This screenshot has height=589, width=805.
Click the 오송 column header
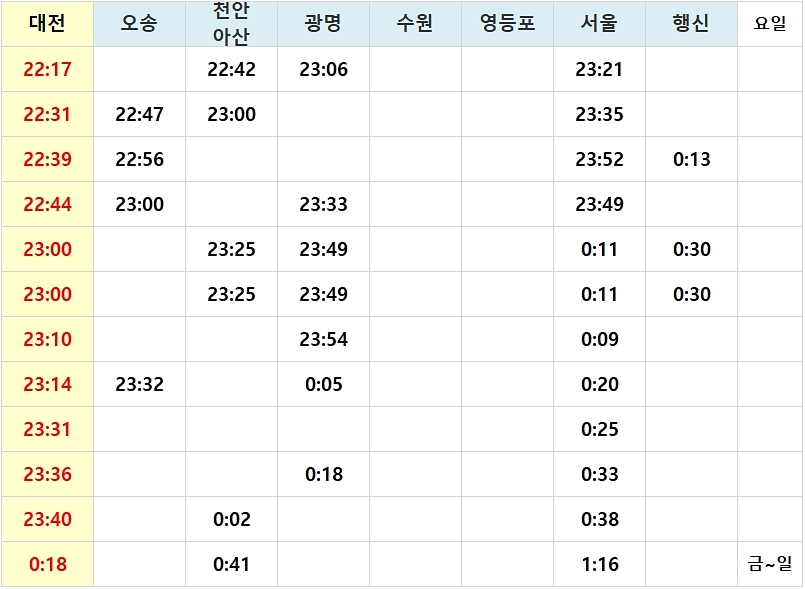pos(139,24)
